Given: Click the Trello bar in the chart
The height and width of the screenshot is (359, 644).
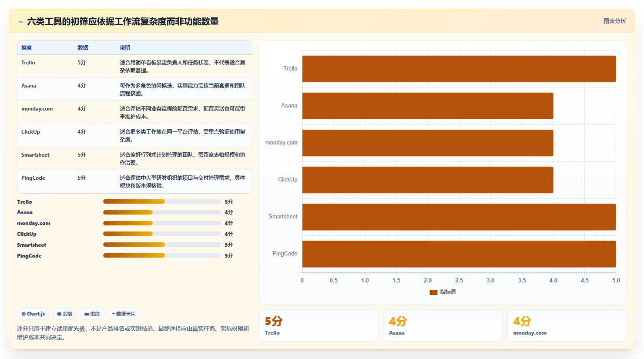Looking at the screenshot, I should [459, 69].
